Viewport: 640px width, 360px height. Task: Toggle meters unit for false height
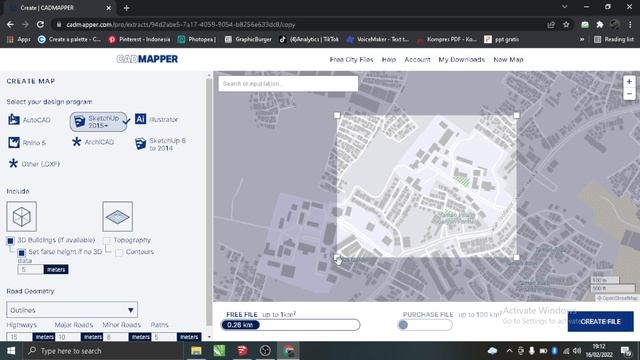(x=56, y=269)
